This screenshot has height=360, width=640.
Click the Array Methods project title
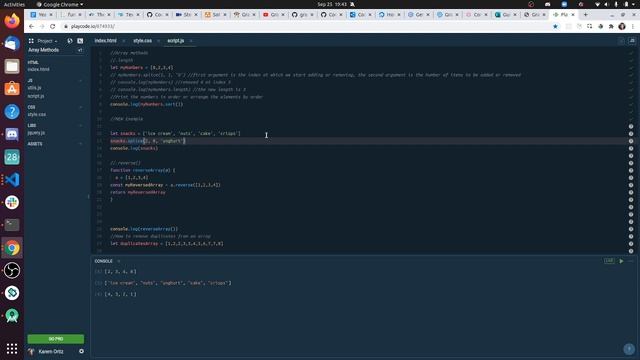click(x=43, y=50)
